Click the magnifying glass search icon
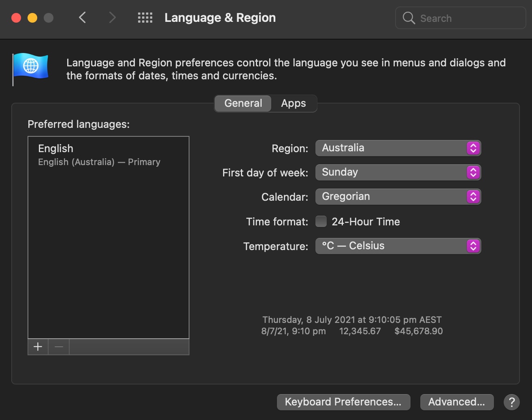 409,18
